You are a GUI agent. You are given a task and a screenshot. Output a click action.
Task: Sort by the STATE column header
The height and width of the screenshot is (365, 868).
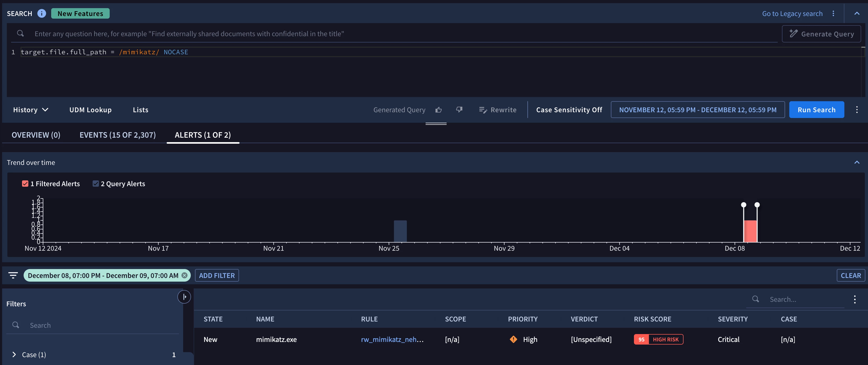click(213, 319)
